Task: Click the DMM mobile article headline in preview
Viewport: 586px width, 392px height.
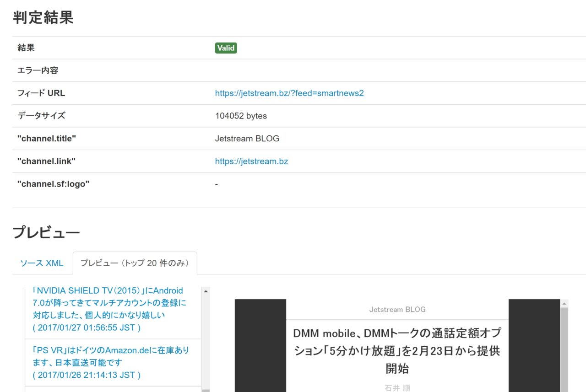Action: pyautogui.click(x=397, y=351)
